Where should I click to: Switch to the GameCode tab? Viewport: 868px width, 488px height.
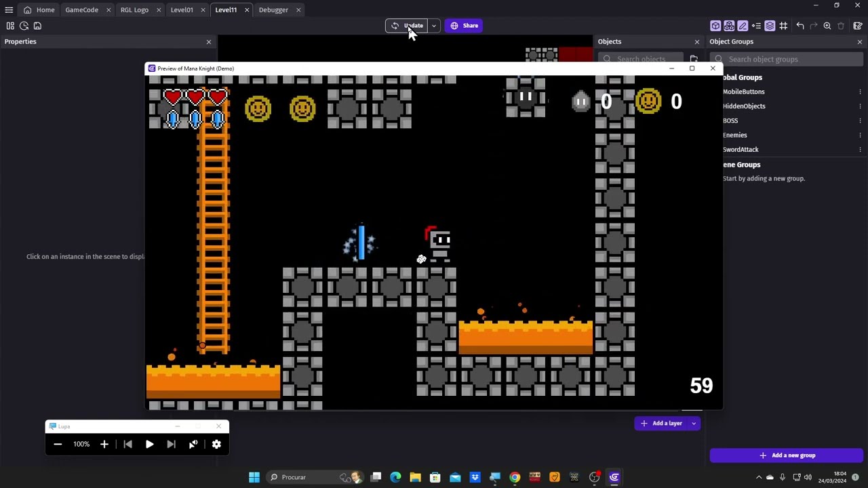point(81,9)
